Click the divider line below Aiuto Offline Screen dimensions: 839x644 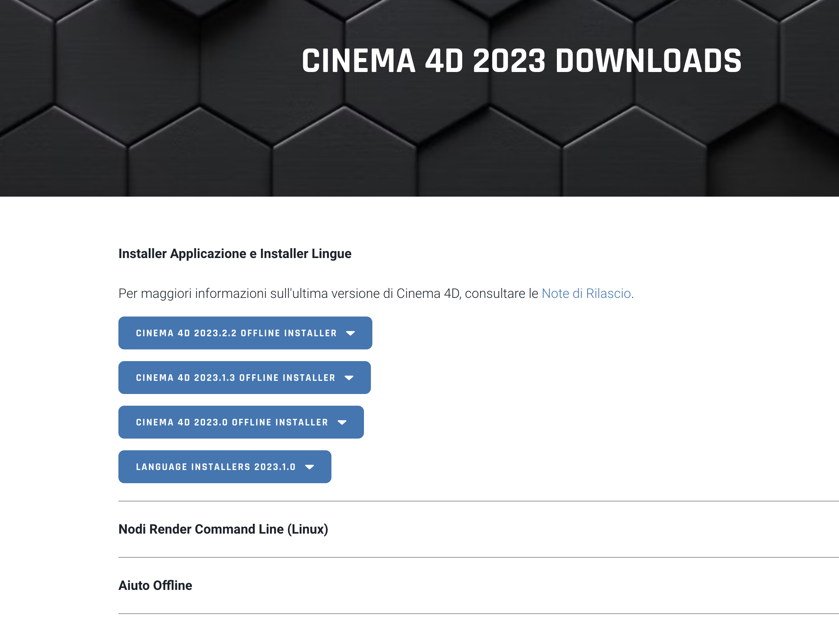pos(460,614)
